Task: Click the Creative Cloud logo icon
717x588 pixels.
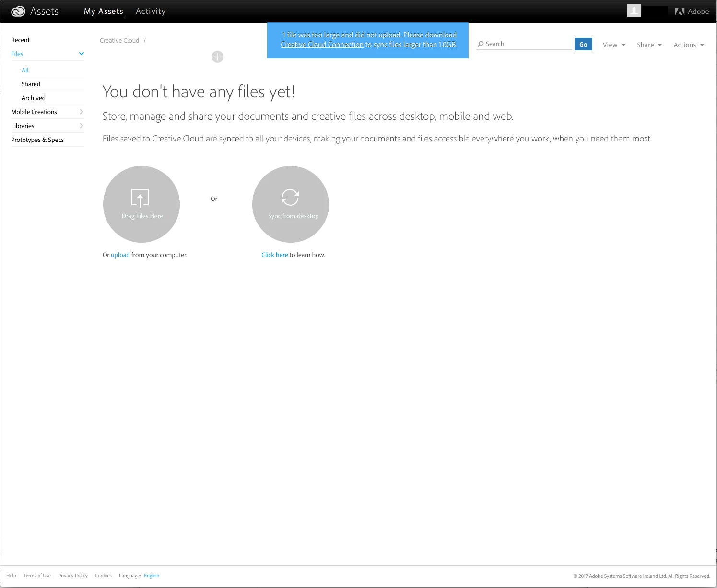Action: (18, 12)
